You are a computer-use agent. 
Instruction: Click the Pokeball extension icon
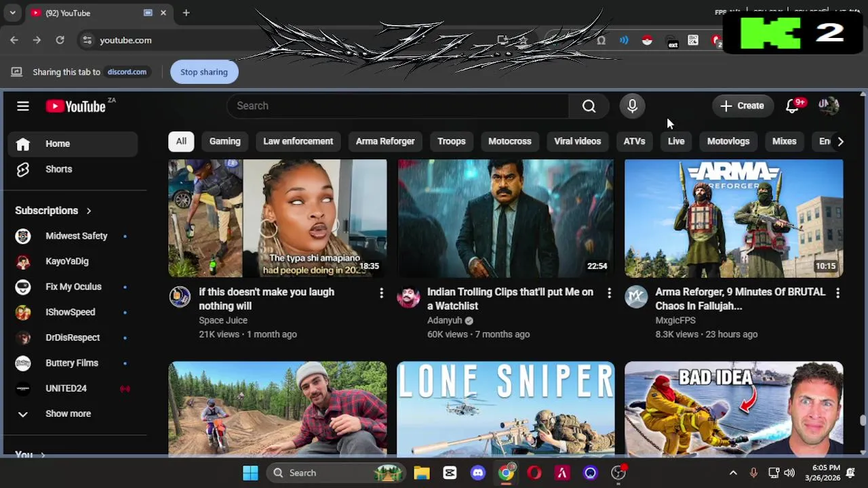(x=647, y=40)
